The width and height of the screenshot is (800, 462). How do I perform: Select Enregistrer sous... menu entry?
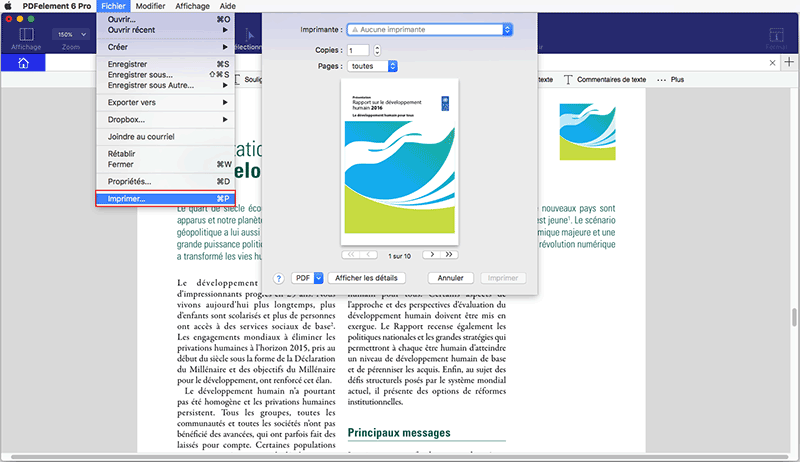click(165, 75)
